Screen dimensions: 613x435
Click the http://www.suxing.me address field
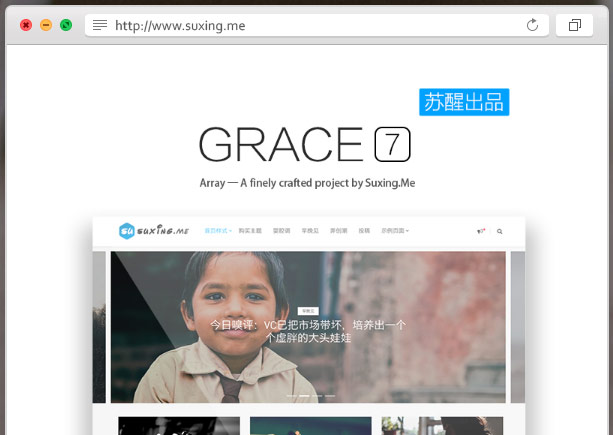[317, 25]
